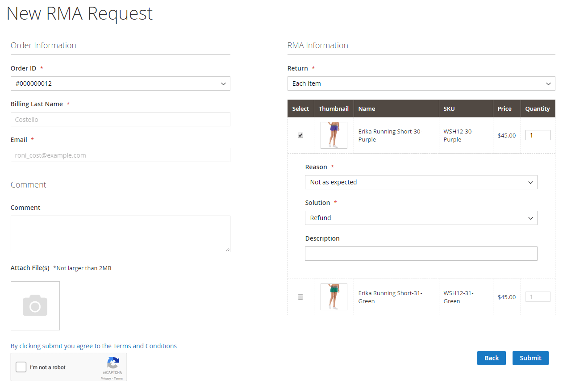The image size is (563, 392).
Task: Open the green Erika Running Short thumbnail
Action: [334, 297]
